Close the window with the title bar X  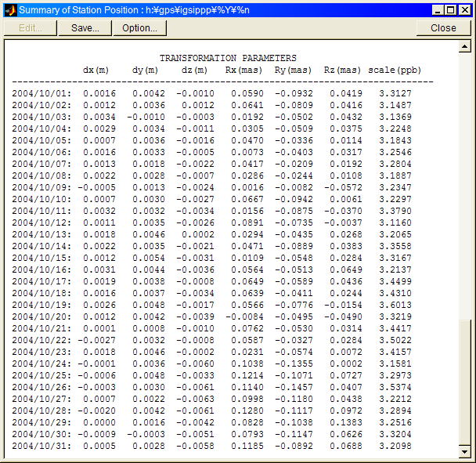(x=465, y=9)
